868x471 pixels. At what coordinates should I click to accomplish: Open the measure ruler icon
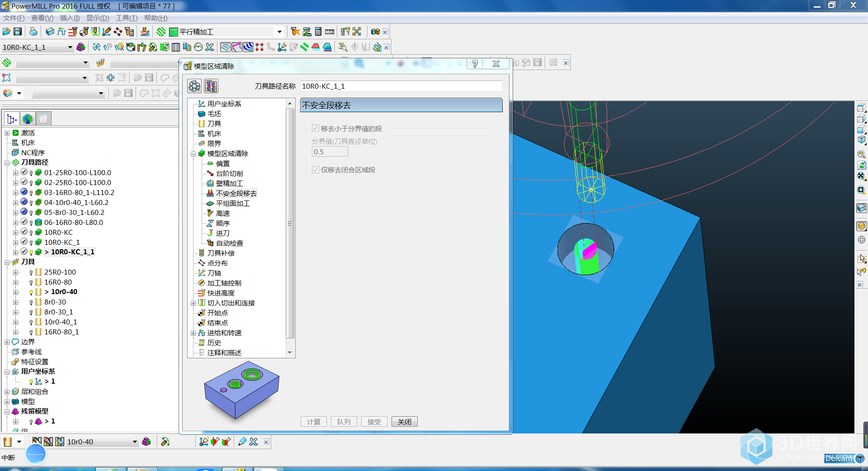[330, 32]
